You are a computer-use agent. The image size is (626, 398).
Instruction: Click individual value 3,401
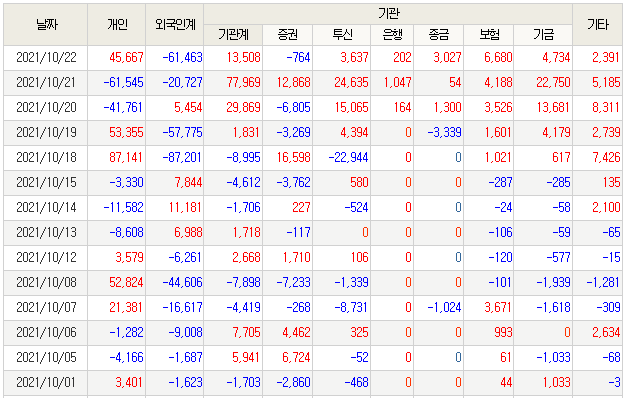pos(129,382)
